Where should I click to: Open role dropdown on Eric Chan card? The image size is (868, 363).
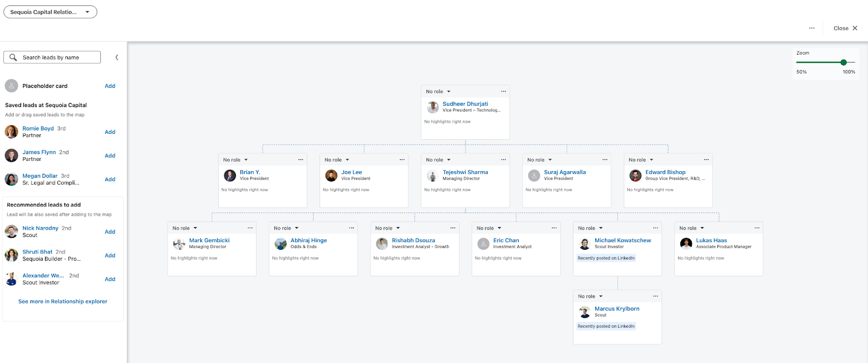(489, 228)
